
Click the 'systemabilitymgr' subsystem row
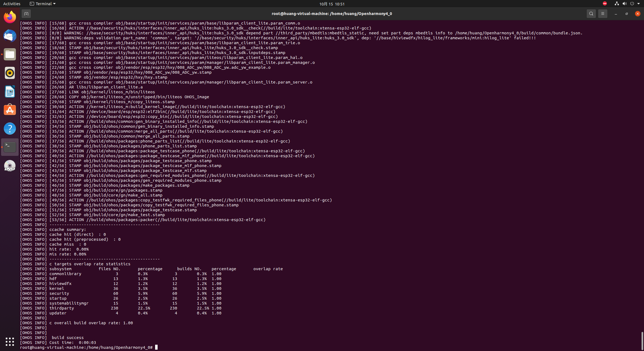[121, 303]
